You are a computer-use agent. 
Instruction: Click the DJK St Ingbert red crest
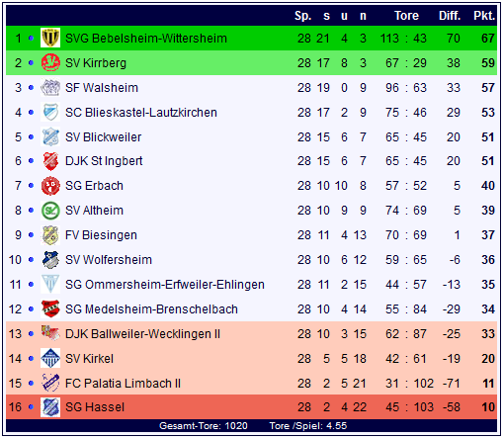point(50,161)
